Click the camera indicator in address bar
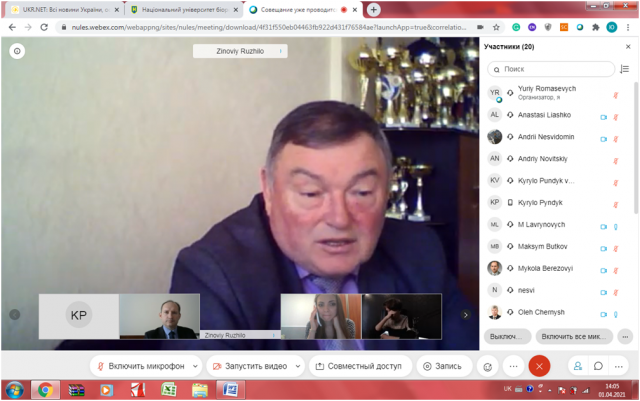Viewport: 640px width, 401px height. (x=480, y=27)
